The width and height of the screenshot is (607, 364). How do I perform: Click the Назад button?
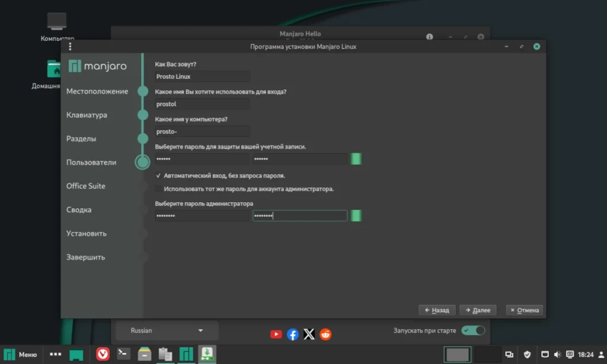437,310
